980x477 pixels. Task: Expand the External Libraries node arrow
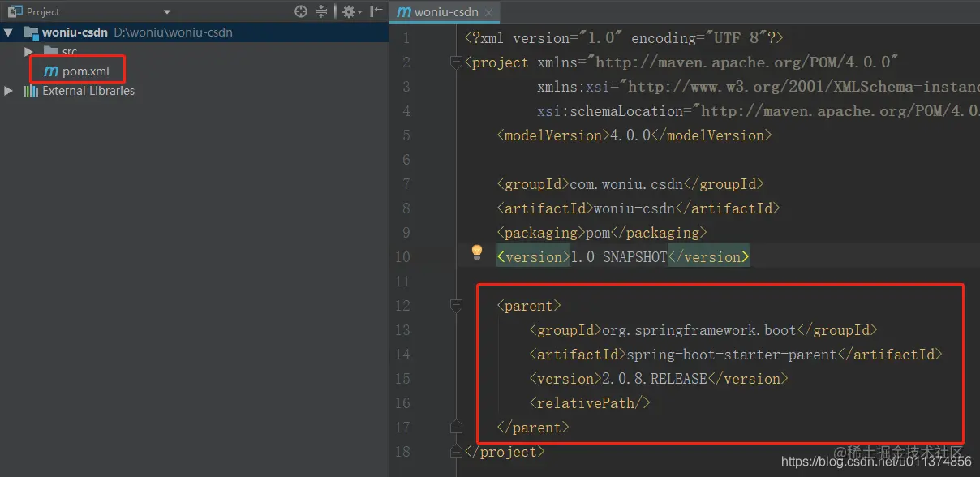click(x=8, y=91)
